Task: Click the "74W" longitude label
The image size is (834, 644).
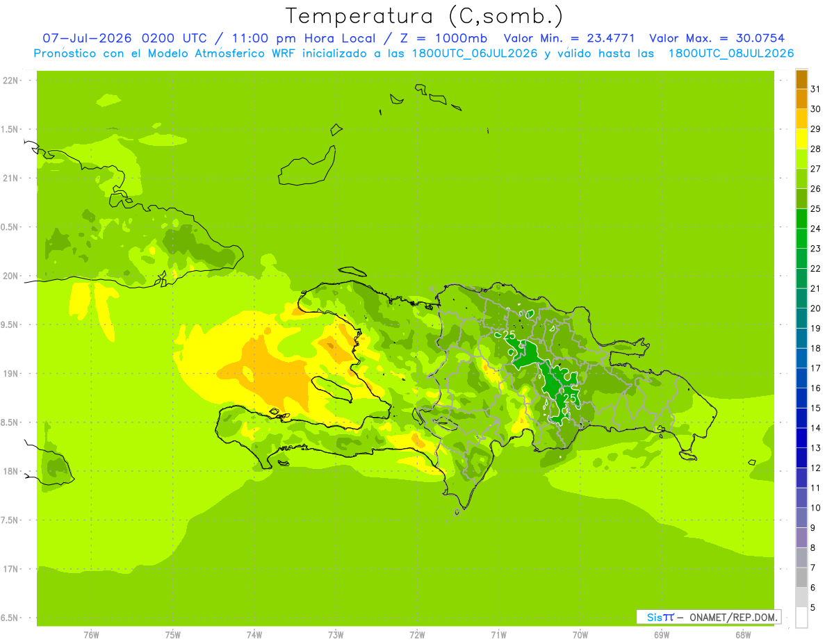Action: (254, 635)
